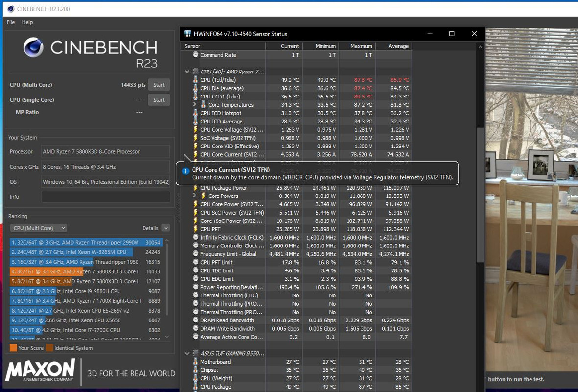Click the Info input field in Your System
This screenshot has height=392, width=578.
tap(105, 197)
